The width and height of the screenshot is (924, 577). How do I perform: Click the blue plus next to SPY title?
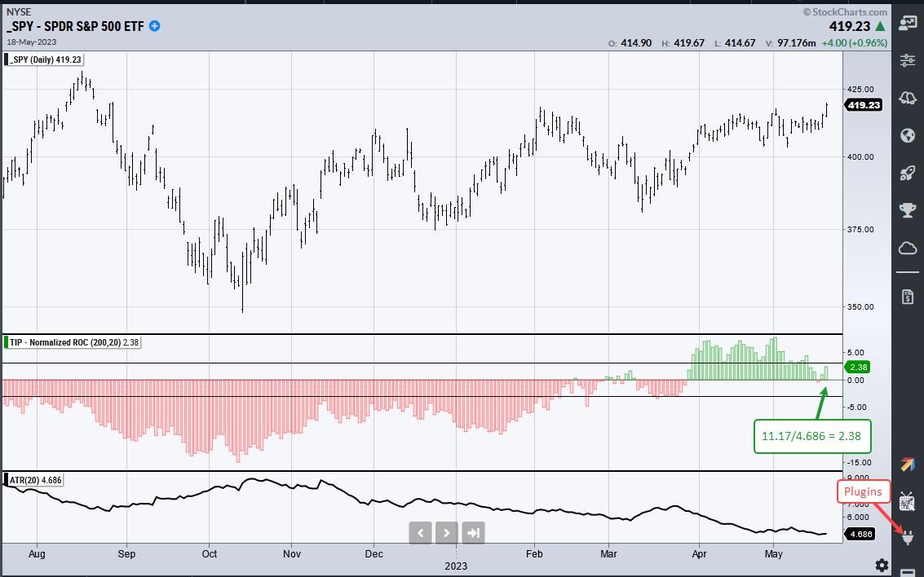click(x=154, y=26)
